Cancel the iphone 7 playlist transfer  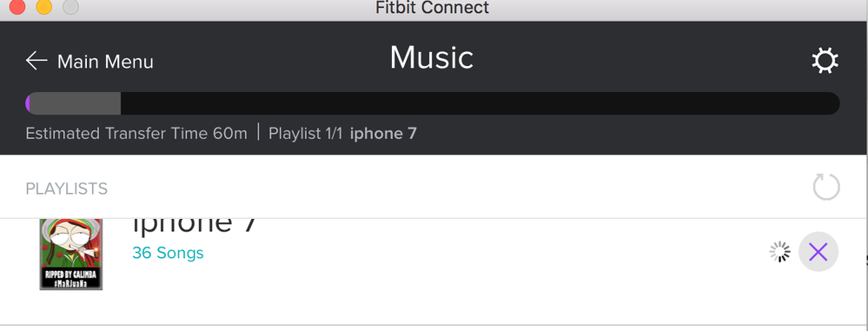[818, 252]
